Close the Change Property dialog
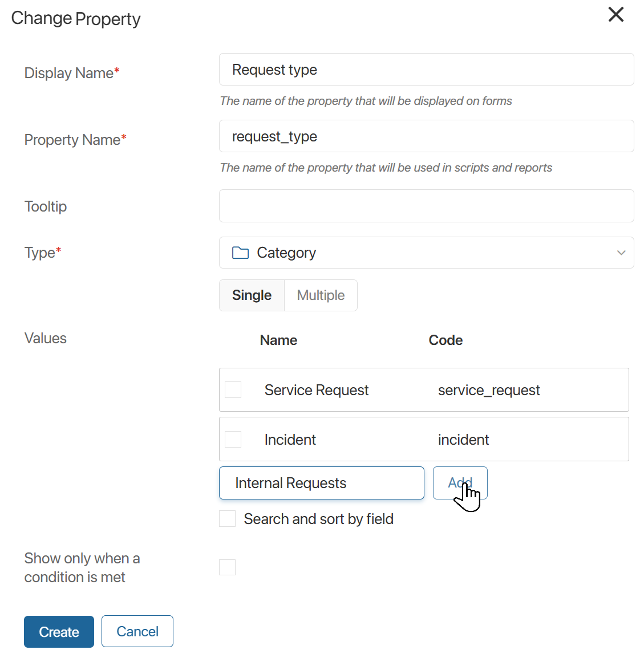Viewport: 644px width, 650px height. (616, 14)
